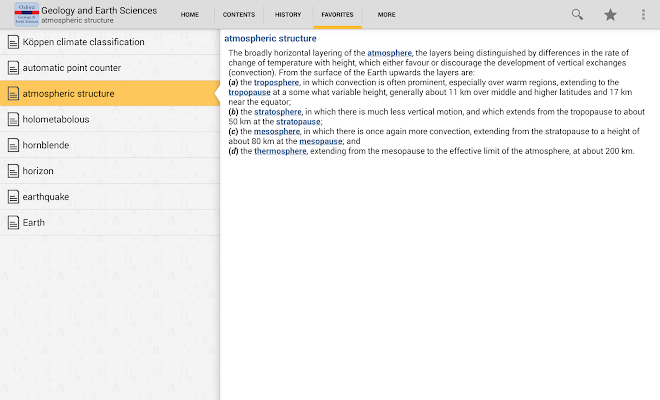Click document icon beside Earth entry
Image resolution: width=660 pixels, height=400 pixels.
(x=13, y=222)
